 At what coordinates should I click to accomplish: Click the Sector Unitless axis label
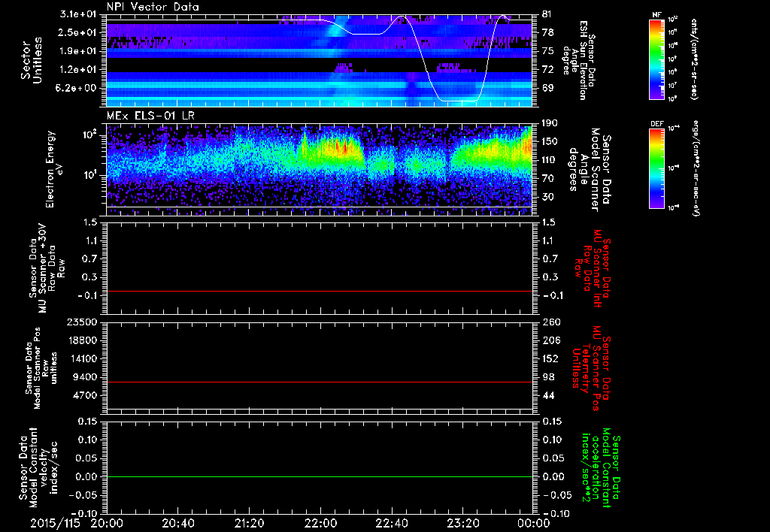click(32, 60)
